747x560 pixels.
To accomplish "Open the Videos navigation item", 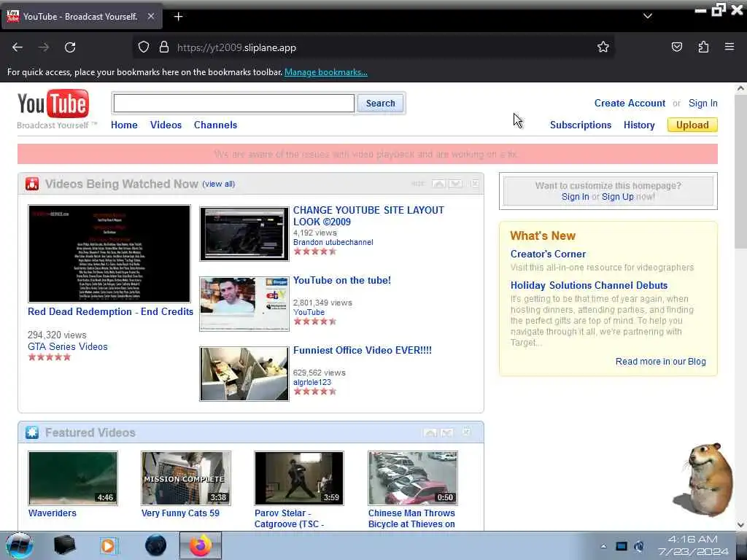I will tap(166, 125).
